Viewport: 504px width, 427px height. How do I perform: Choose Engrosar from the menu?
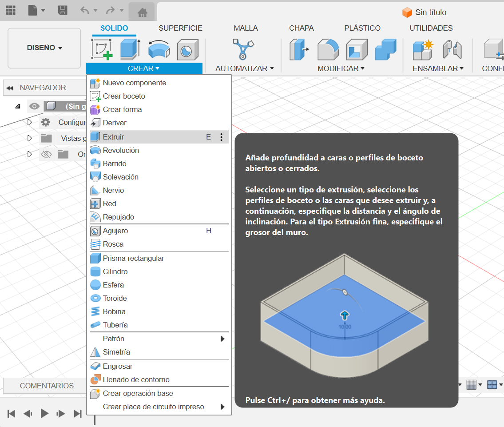(159, 367)
